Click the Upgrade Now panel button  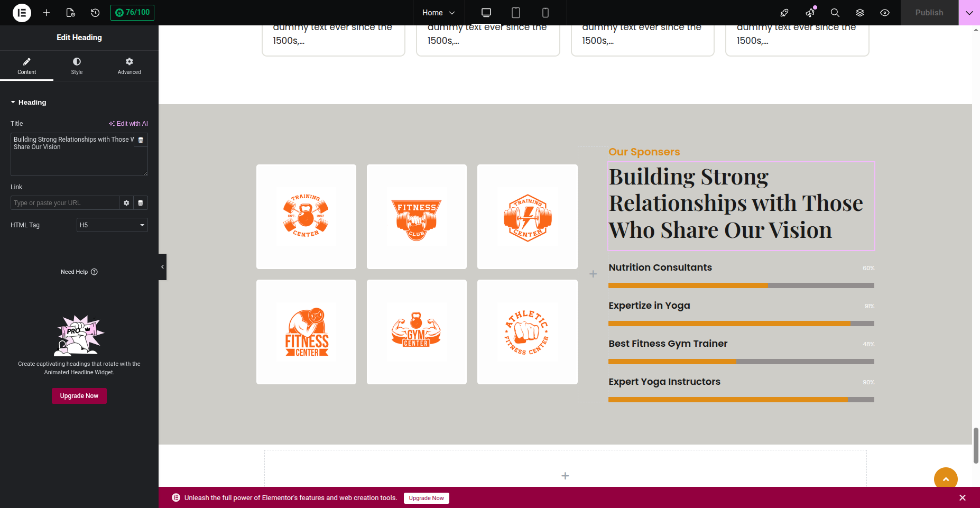[x=79, y=396]
